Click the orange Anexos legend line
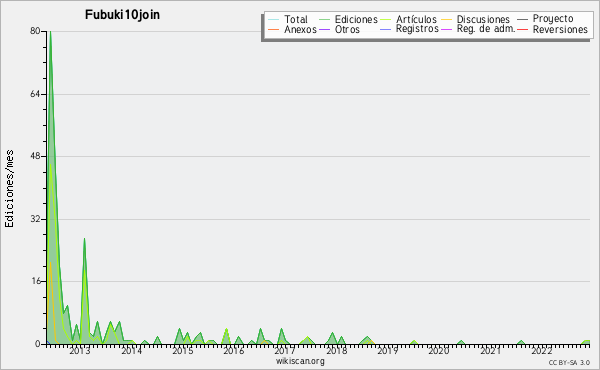600x370 pixels. (x=274, y=29)
